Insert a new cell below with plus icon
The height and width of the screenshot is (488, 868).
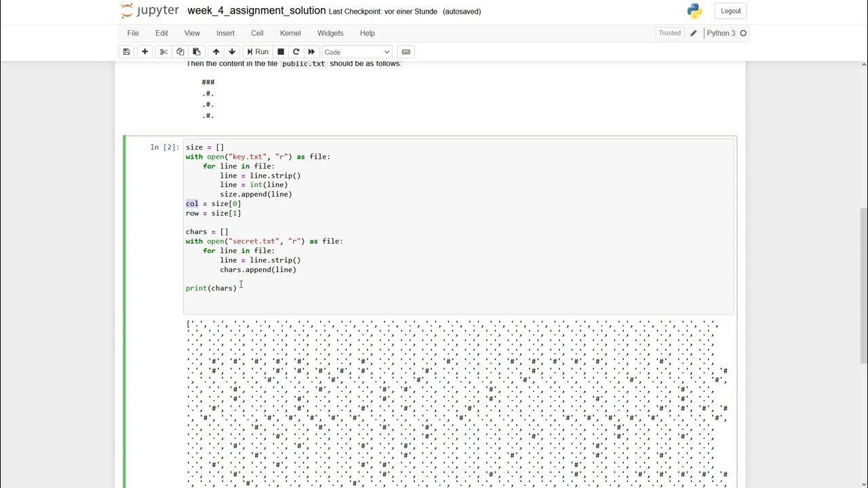coord(144,52)
